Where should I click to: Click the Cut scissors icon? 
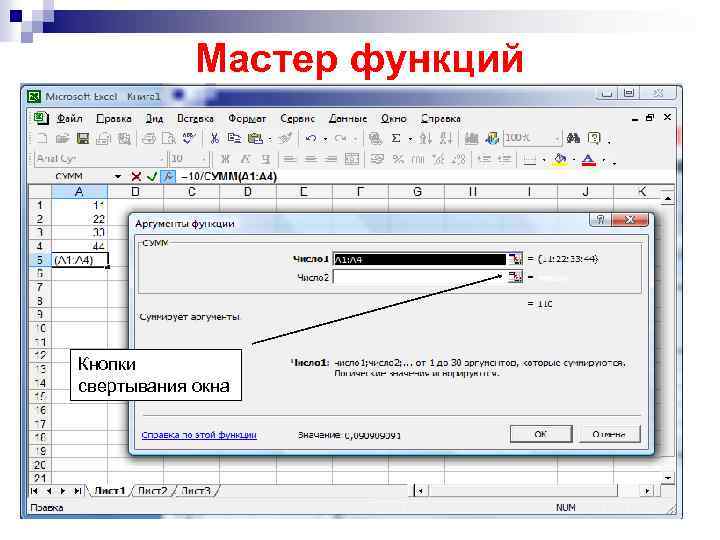tap(214, 138)
